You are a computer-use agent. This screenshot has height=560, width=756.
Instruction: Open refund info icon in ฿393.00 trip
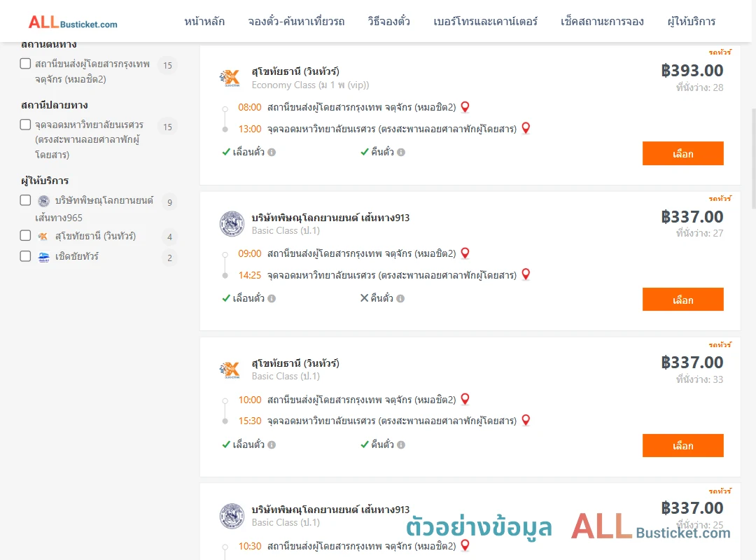click(x=401, y=153)
